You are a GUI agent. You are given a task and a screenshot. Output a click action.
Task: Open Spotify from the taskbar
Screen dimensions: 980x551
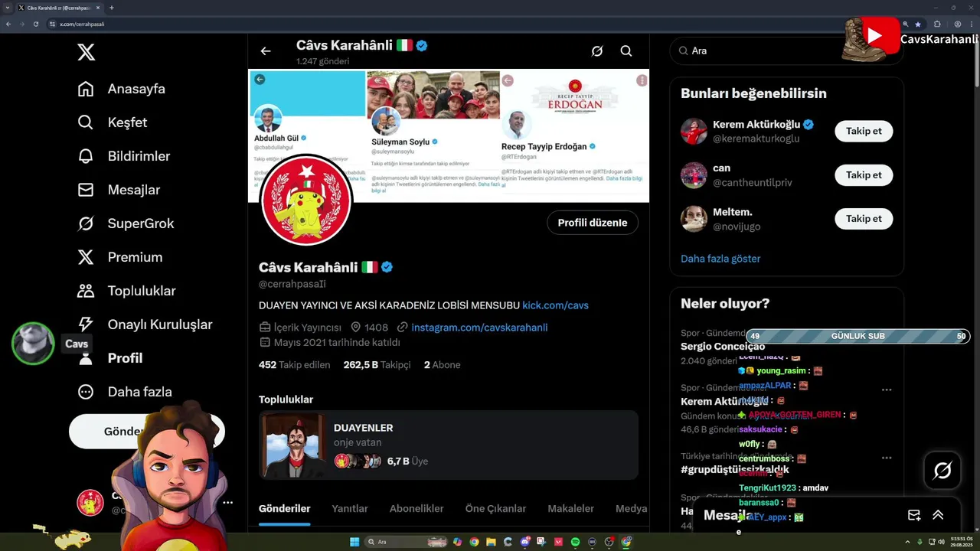[576, 542]
